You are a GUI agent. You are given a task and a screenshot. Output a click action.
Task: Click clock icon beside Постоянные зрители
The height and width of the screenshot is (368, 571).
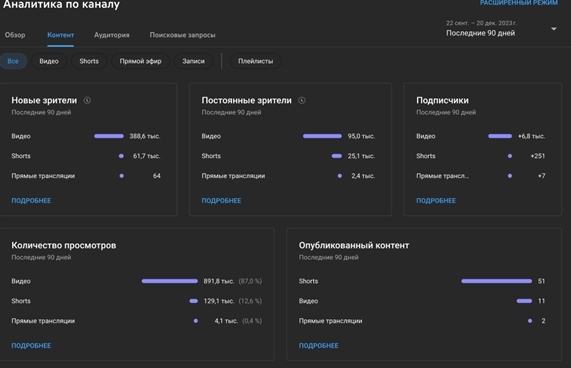[x=302, y=100]
